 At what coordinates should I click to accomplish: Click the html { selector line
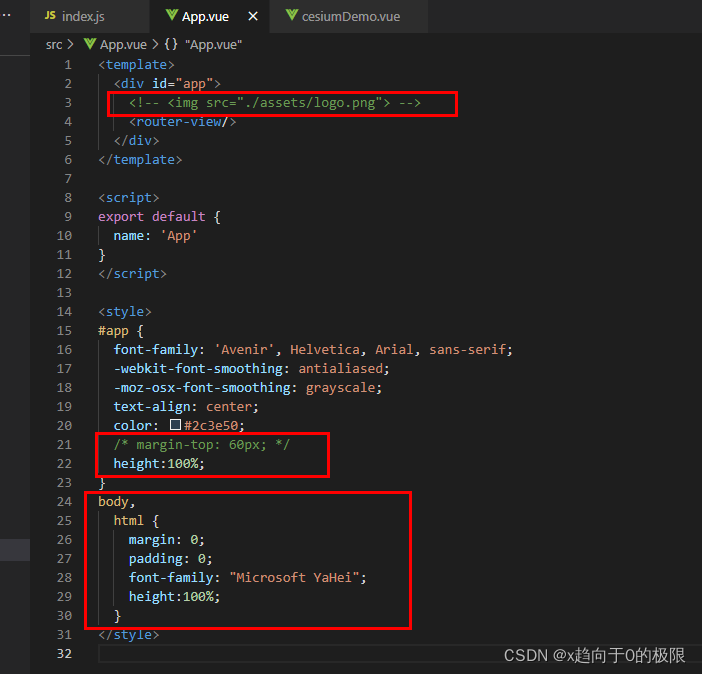(136, 521)
